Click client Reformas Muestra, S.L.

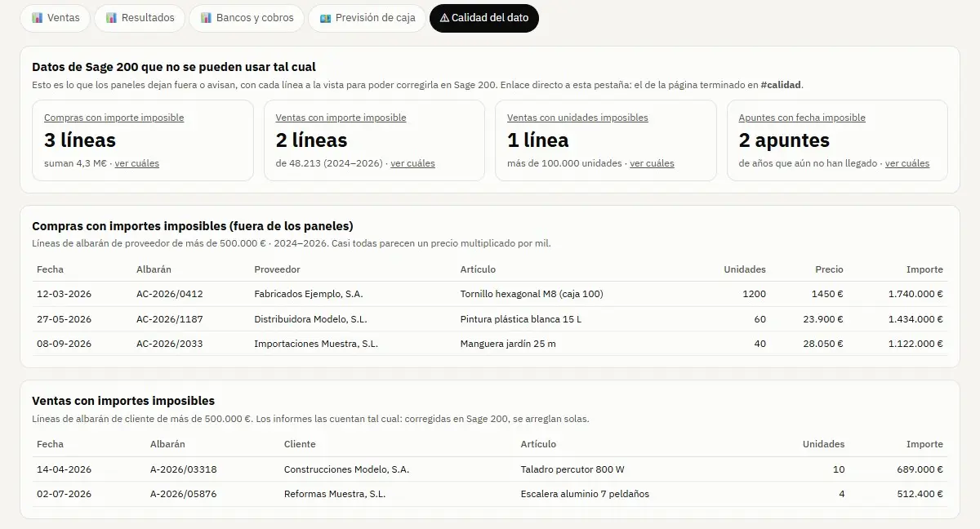point(335,494)
